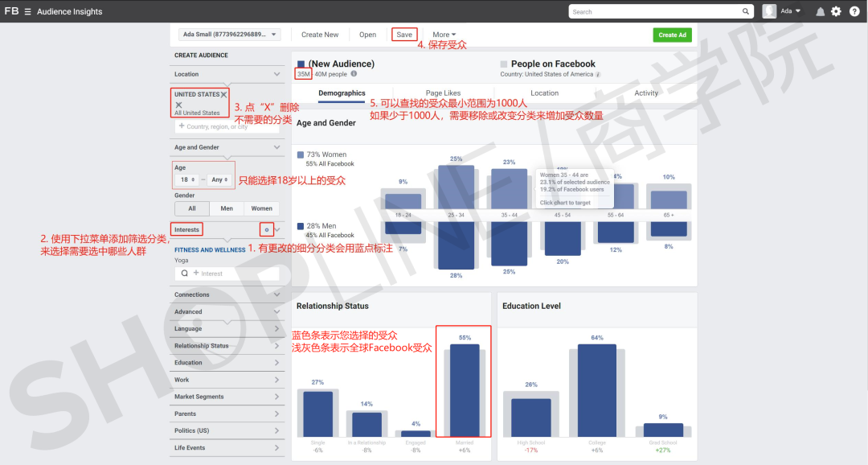Viewport: 868px width, 465px height.
Task: Select Women gender option
Action: (261, 208)
